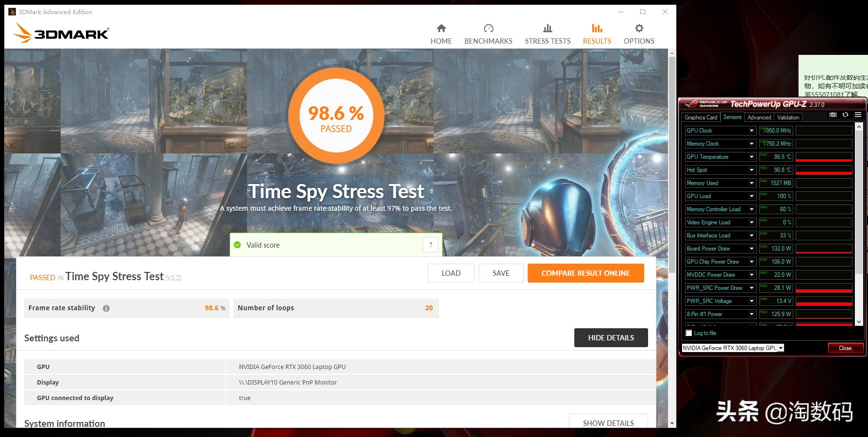Open the Results section

[x=597, y=34]
